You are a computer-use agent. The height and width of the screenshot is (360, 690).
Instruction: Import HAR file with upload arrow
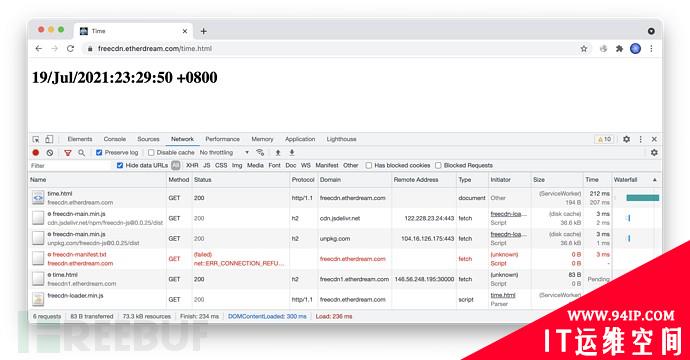(278, 152)
